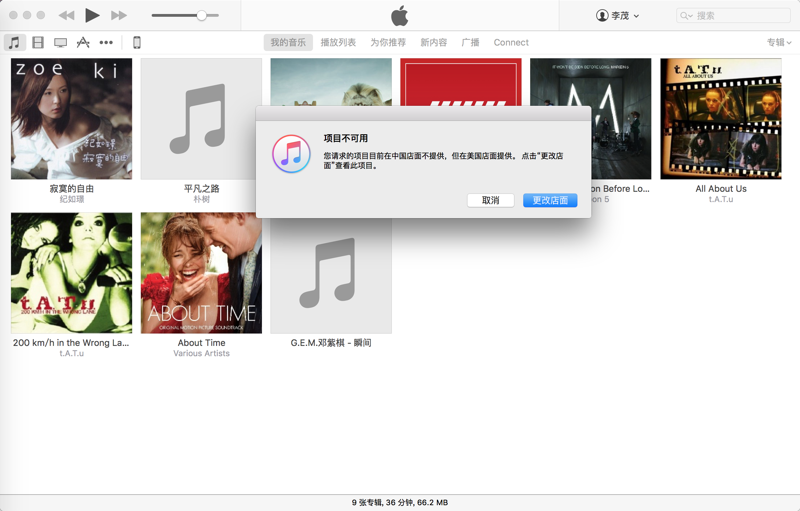Open the Apps library icon
The height and width of the screenshot is (511, 800).
click(83, 42)
